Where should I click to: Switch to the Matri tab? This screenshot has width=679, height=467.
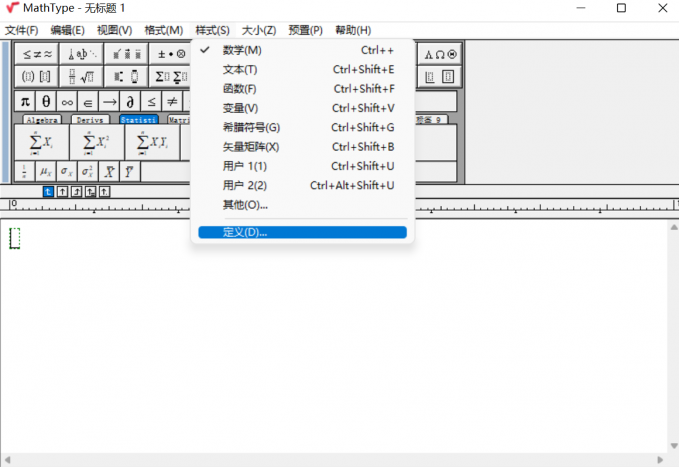pyautogui.click(x=179, y=120)
